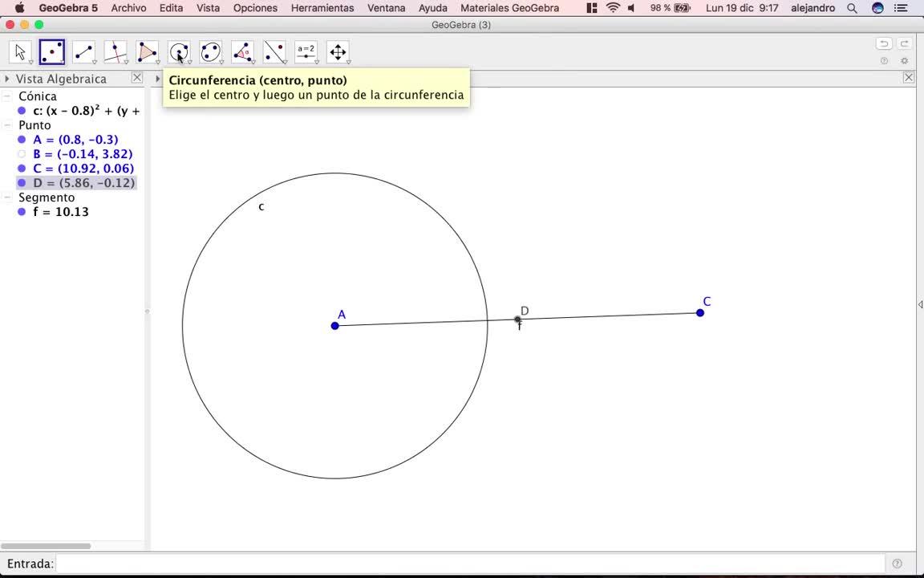Open the Vista menu
Image resolution: width=924 pixels, height=578 pixels.
coord(208,8)
